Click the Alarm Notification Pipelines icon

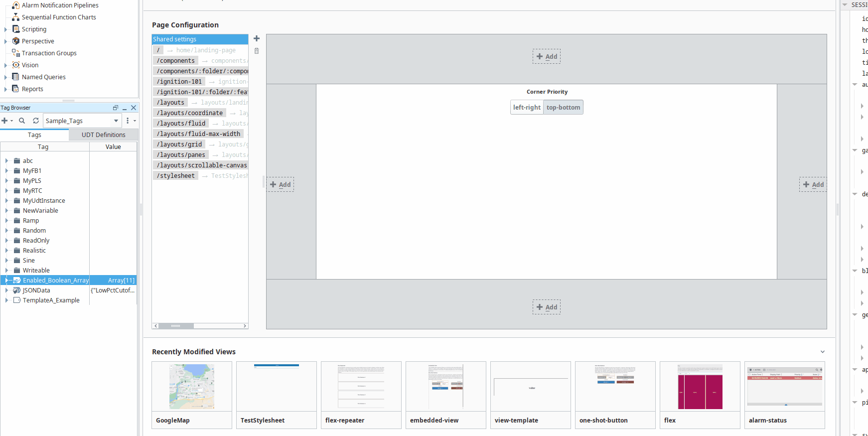tap(16, 5)
